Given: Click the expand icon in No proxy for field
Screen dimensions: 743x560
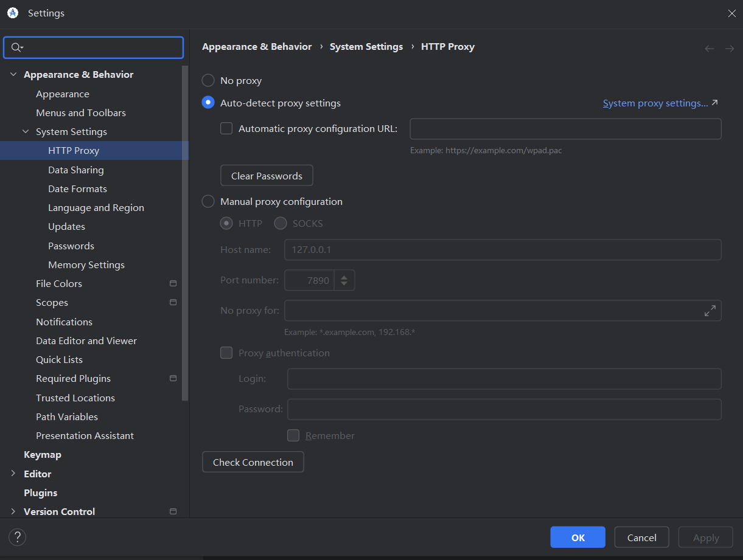Looking at the screenshot, I should coord(710,311).
